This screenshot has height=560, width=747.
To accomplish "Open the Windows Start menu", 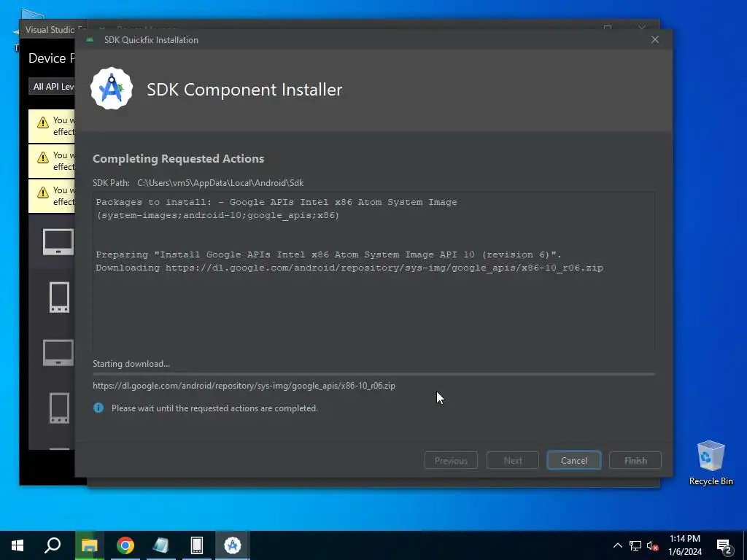I will (18, 545).
